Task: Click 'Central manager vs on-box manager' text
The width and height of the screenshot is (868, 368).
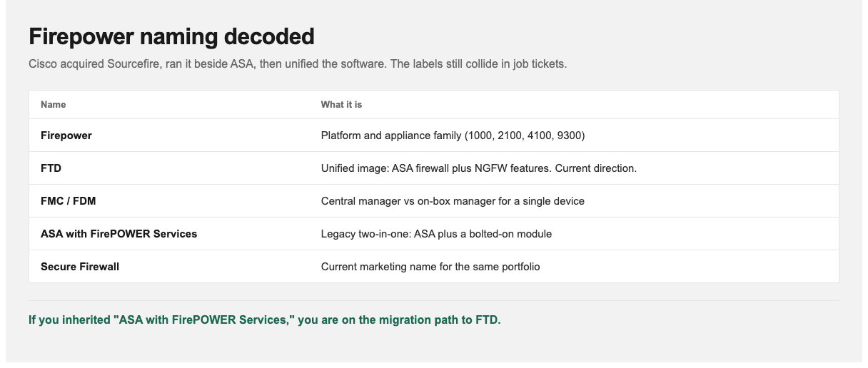Action: point(453,201)
